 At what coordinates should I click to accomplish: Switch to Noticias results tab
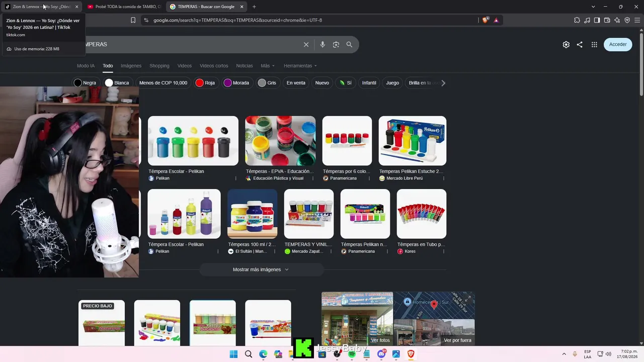[245, 66]
